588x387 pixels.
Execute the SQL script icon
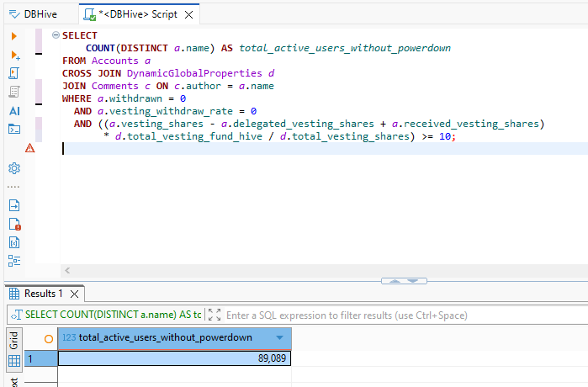[14, 73]
